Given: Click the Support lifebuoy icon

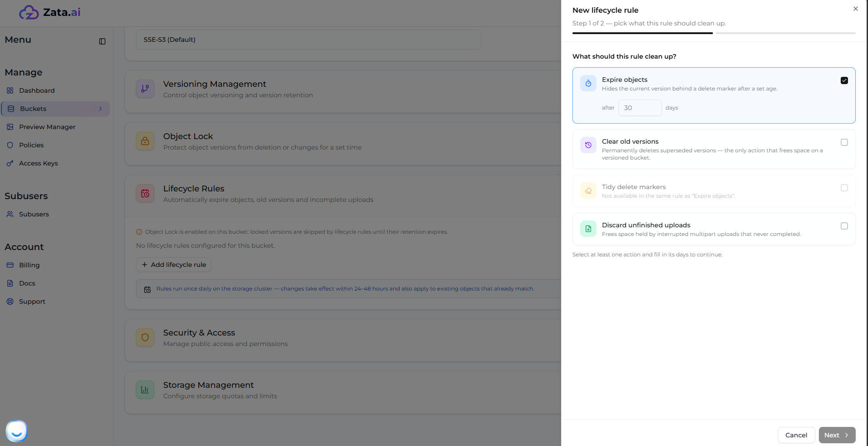Looking at the screenshot, I should [10, 301].
